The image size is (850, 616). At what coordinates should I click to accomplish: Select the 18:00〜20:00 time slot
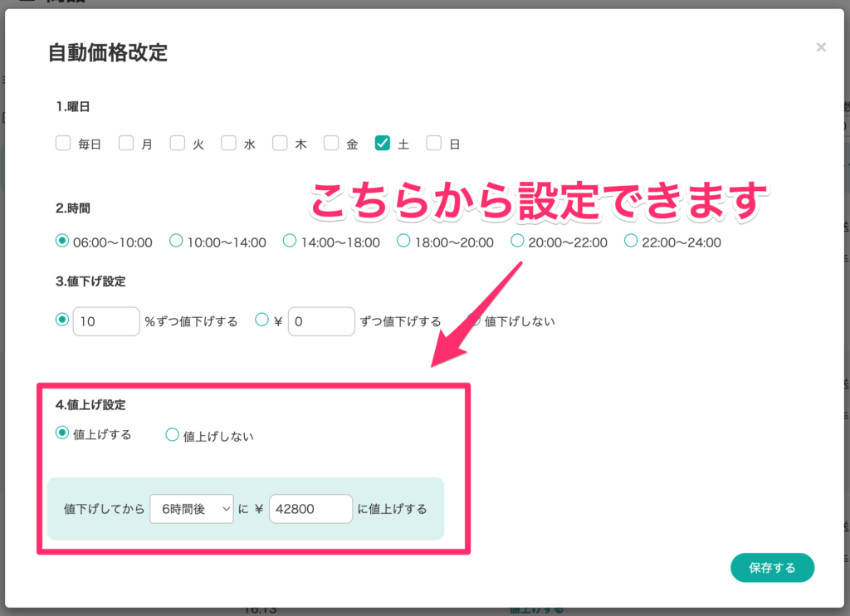403,240
